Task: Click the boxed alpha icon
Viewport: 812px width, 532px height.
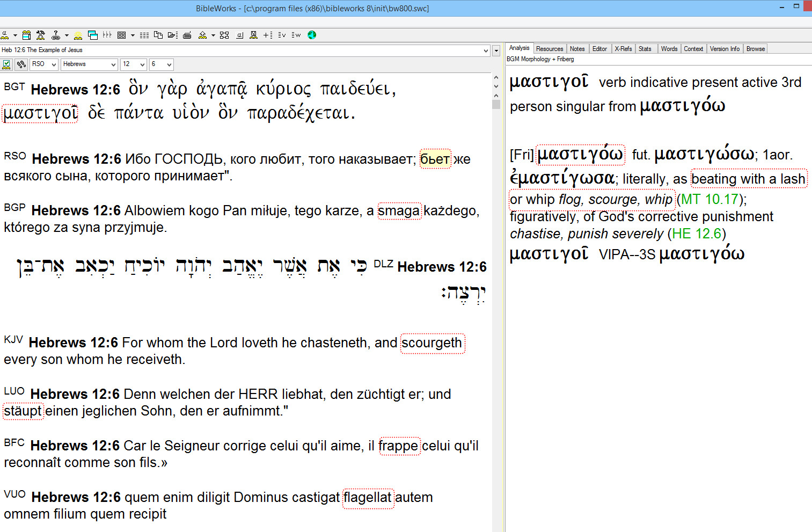Action: (239, 35)
